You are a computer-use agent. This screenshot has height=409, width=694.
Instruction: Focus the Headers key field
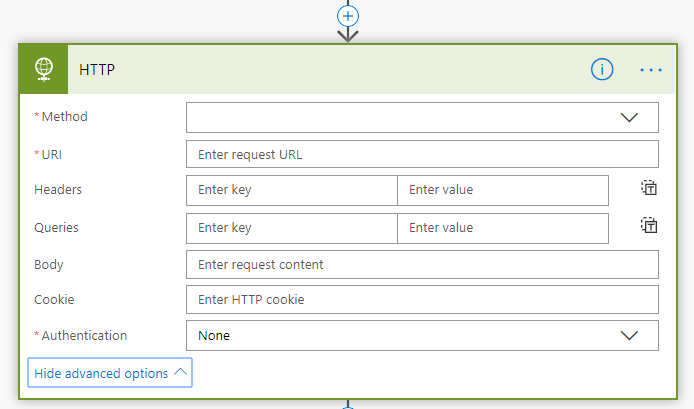coord(292,190)
